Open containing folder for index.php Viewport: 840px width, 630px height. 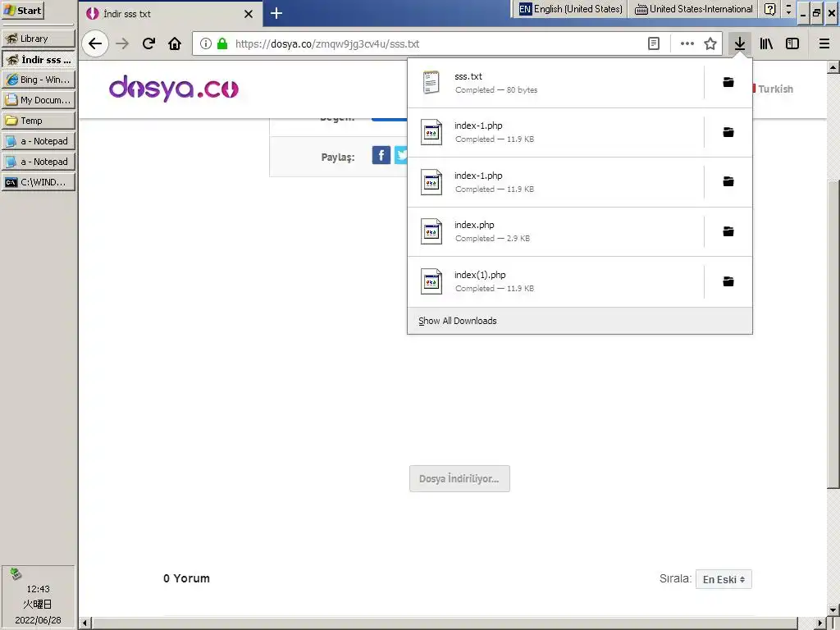coord(728,231)
